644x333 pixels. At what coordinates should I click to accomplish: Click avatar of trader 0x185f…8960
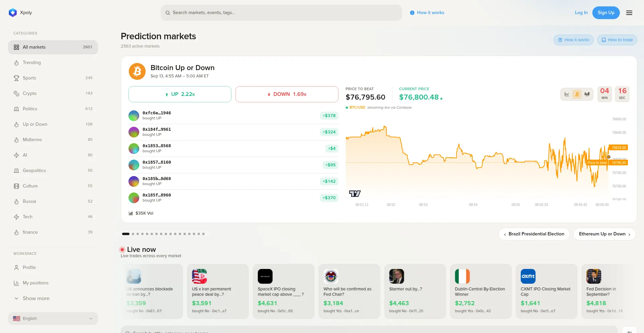pyautogui.click(x=134, y=198)
